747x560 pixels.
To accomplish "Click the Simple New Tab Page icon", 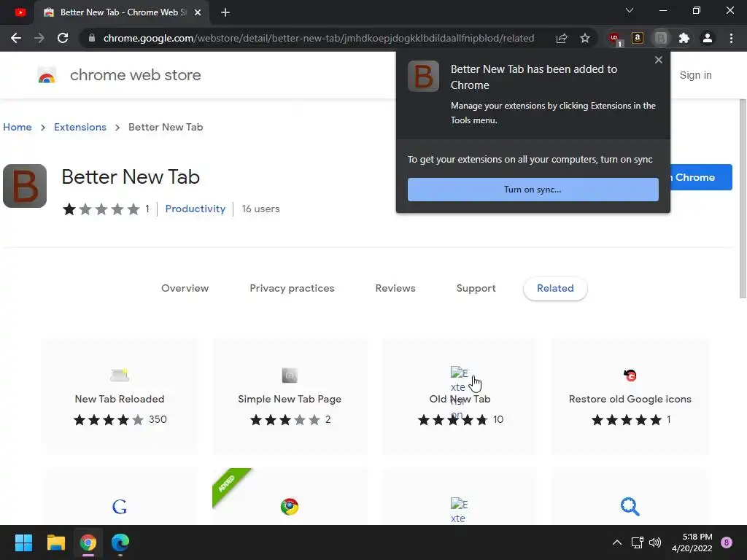I will [290, 376].
